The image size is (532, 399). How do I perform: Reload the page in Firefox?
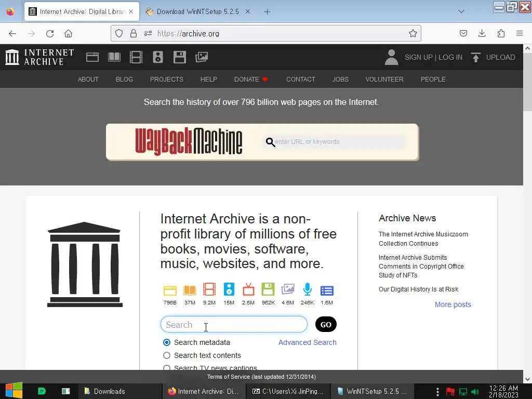(x=50, y=34)
